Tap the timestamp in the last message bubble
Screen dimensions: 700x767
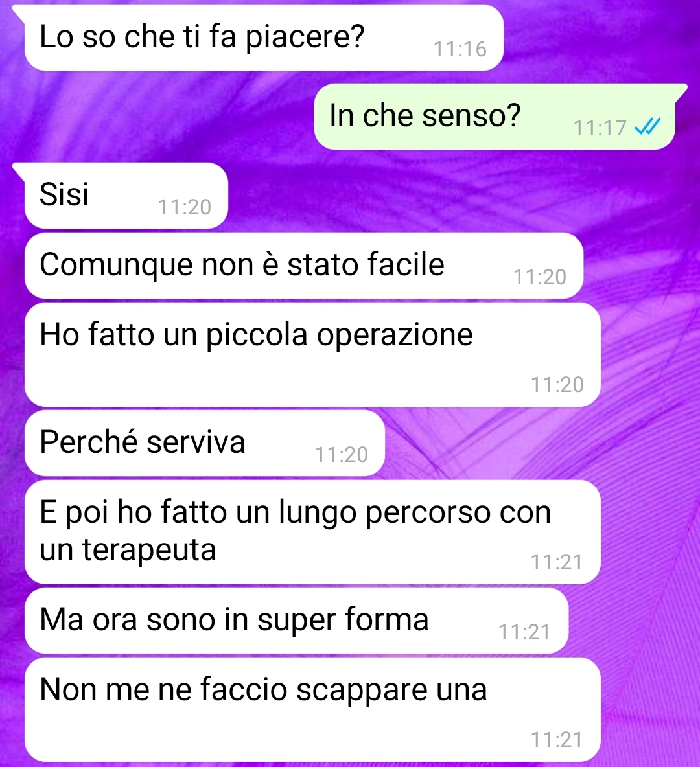(557, 740)
